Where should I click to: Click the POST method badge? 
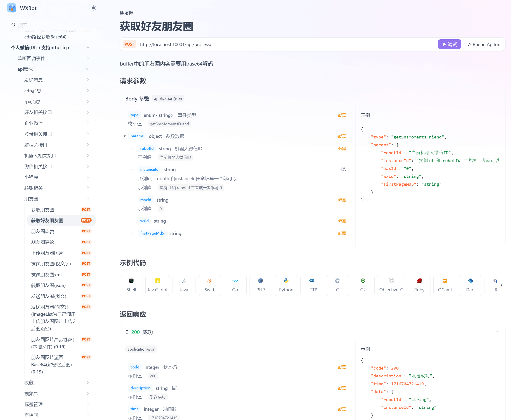129,44
